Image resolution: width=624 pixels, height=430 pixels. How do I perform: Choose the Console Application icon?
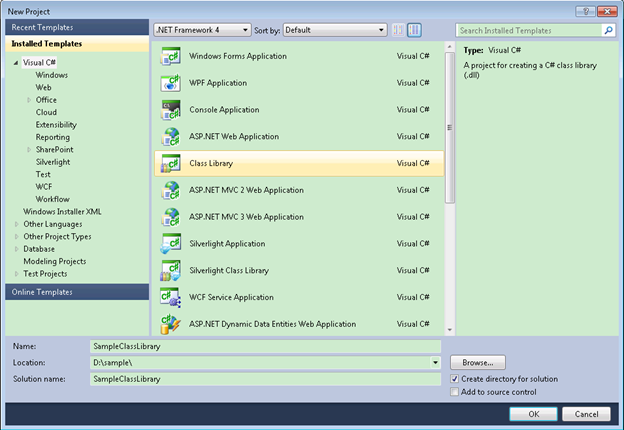[169, 109]
